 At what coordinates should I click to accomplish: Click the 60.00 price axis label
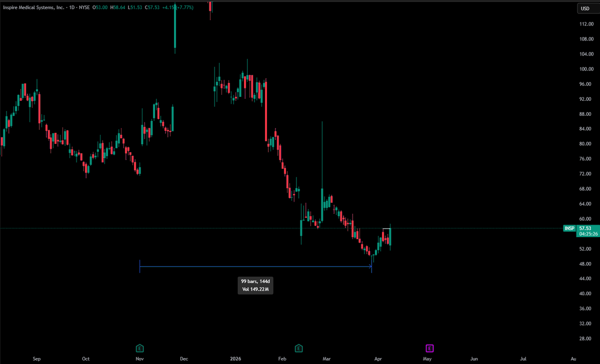tap(585, 219)
